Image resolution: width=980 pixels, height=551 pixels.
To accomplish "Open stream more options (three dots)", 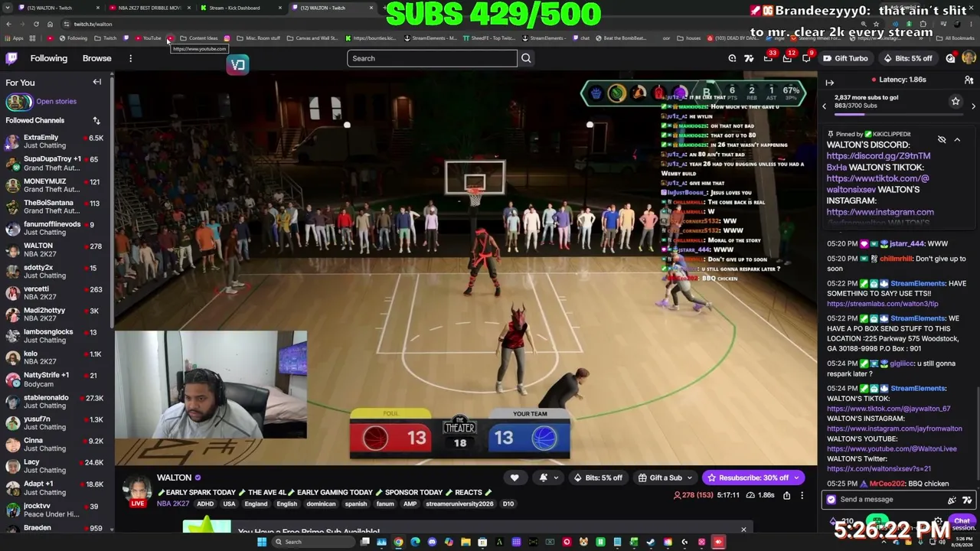I will [802, 495].
